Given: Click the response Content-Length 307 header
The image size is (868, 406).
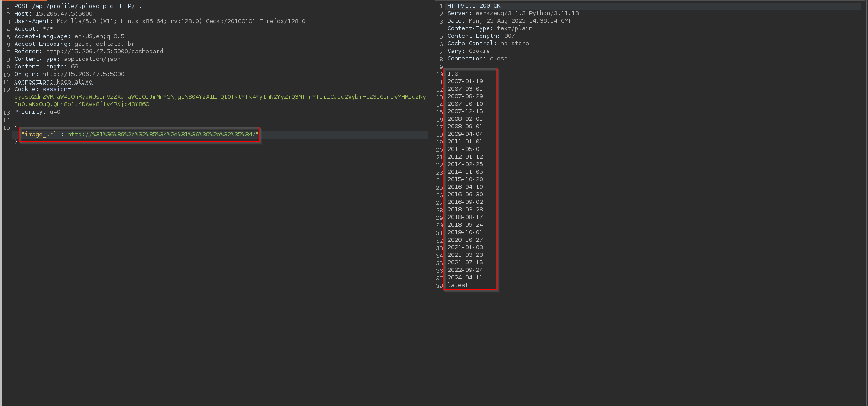Looking at the screenshot, I should (481, 36).
